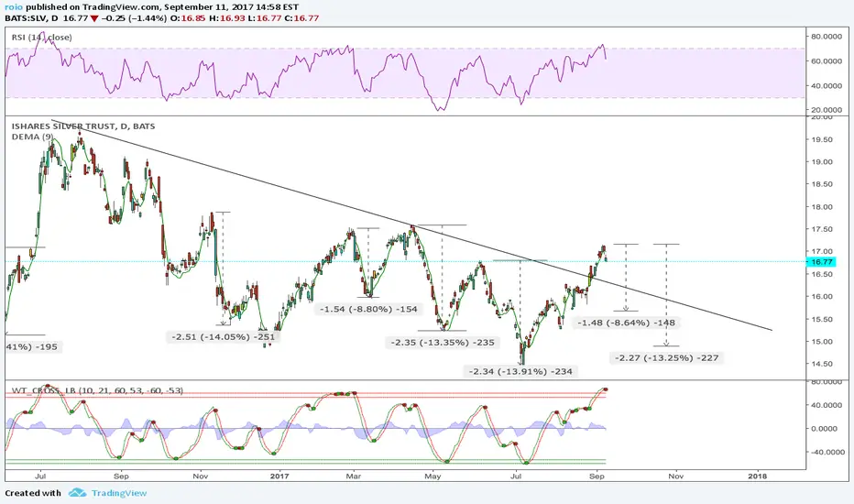
Task: Click the Nov label left of 2017 on time axis
Action: point(201,476)
